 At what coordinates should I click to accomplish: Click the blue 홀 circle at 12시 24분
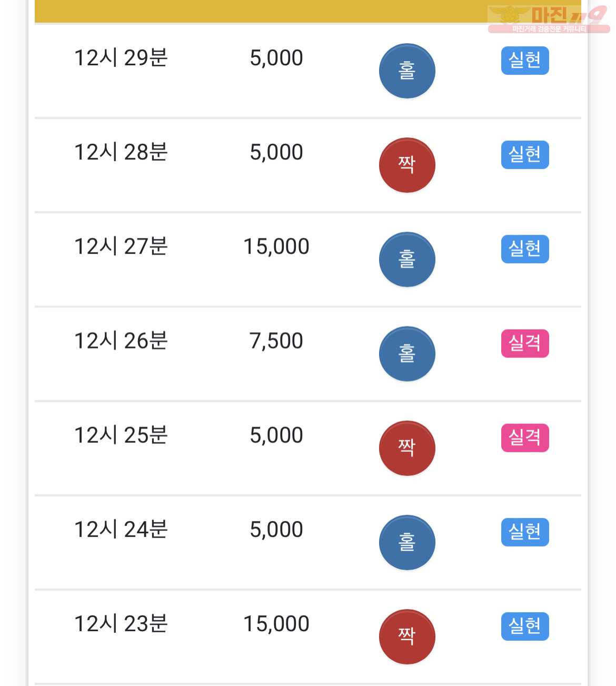(x=407, y=542)
